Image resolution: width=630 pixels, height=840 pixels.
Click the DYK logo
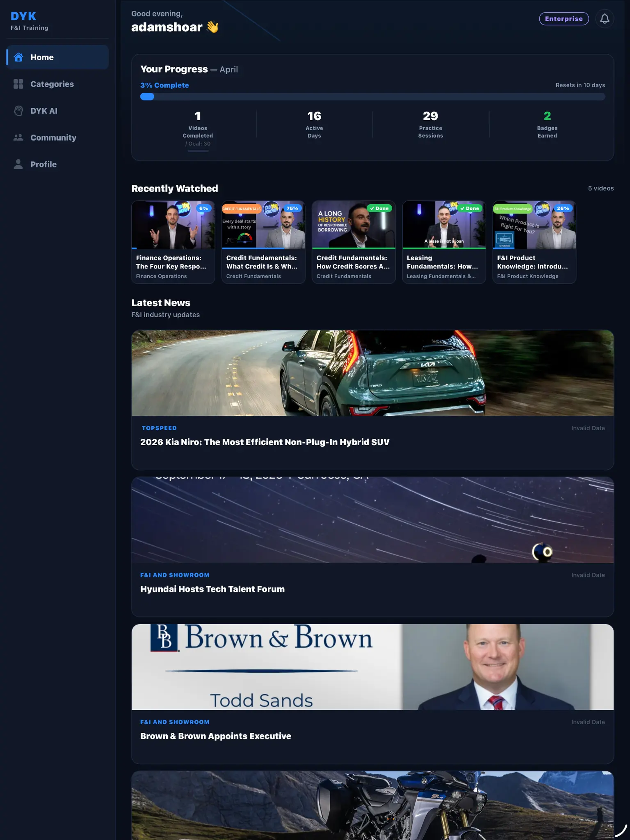(24, 16)
